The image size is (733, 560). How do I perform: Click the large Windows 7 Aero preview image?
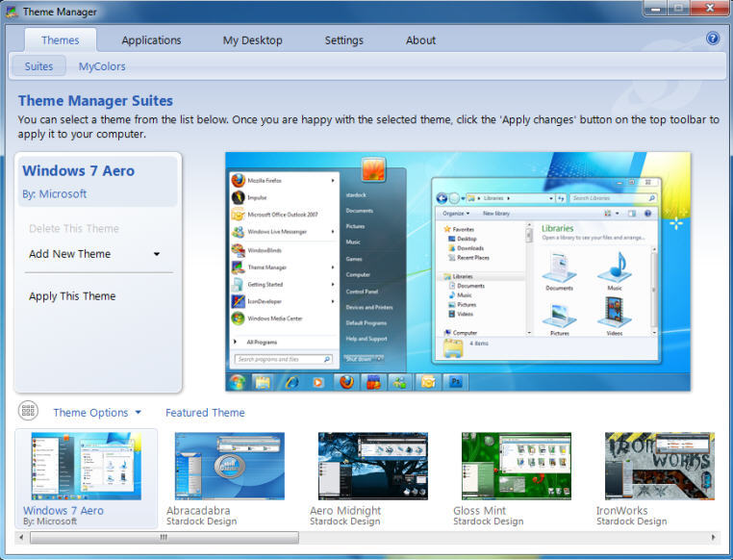[458, 271]
